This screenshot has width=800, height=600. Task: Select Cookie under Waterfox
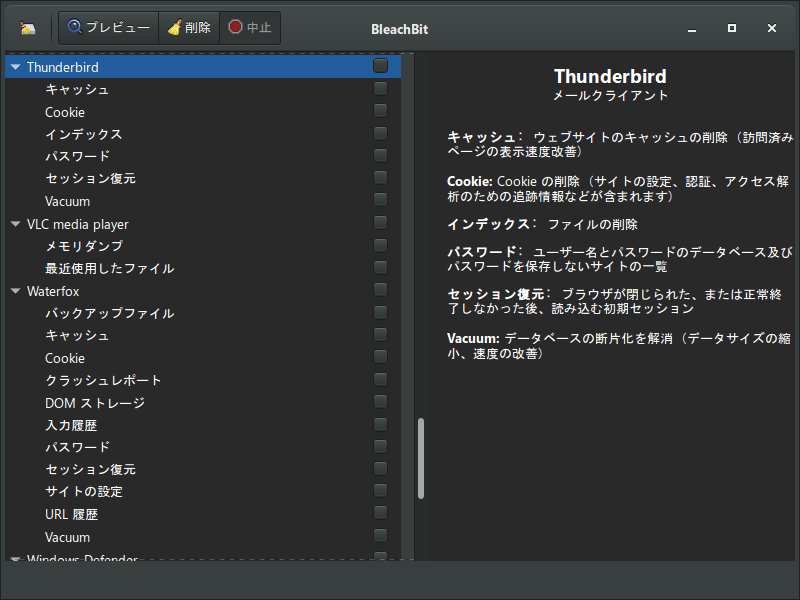tap(203, 358)
